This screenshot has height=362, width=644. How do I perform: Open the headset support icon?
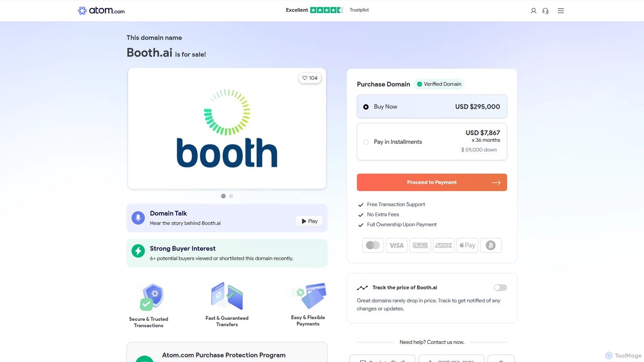point(545,11)
